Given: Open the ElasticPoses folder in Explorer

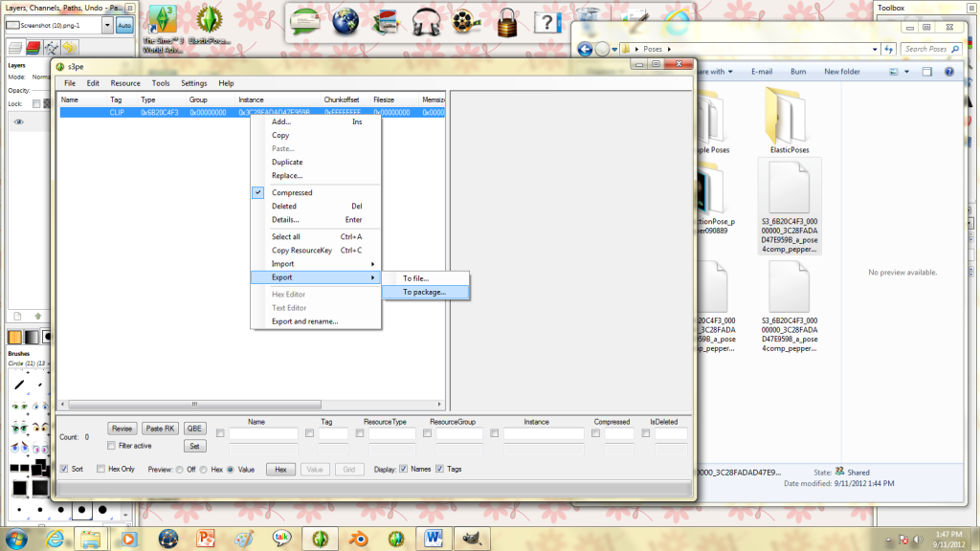Looking at the screenshot, I should pyautogui.click(x=790, y=121).
